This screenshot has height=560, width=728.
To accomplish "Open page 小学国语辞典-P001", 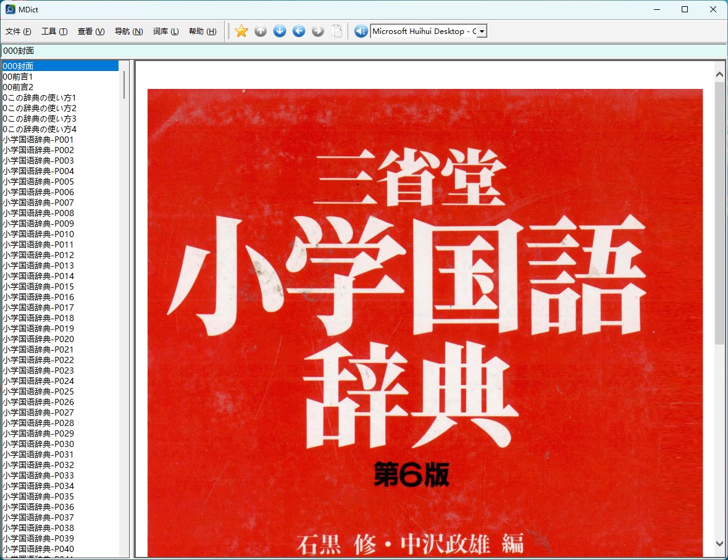I will coord(61,140).
